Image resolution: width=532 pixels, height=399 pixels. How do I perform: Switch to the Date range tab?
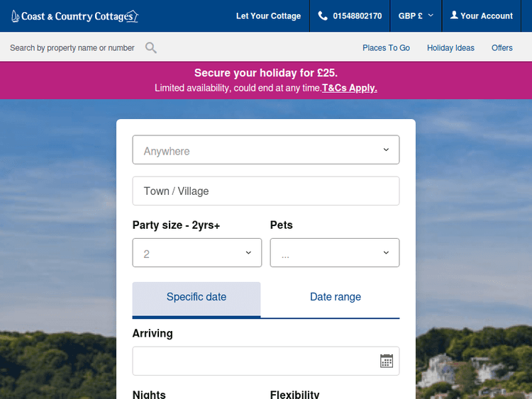tap(336, 298)
